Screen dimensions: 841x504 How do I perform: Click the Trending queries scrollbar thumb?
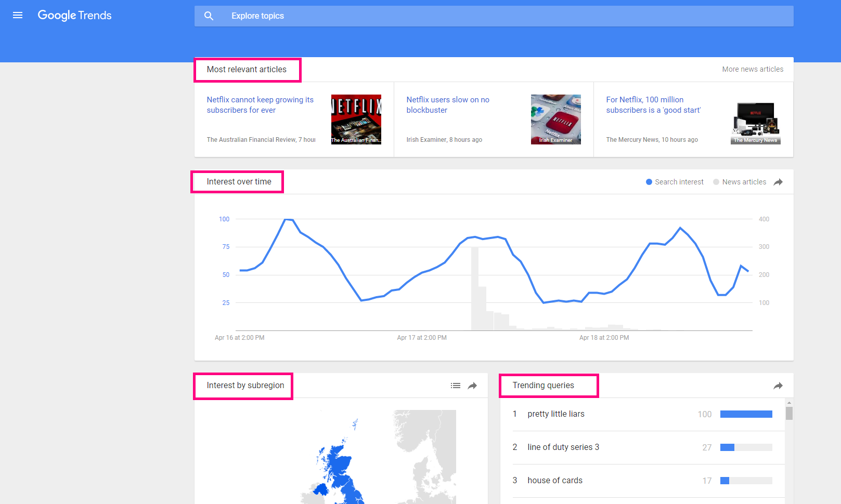(x=789, y=413)
